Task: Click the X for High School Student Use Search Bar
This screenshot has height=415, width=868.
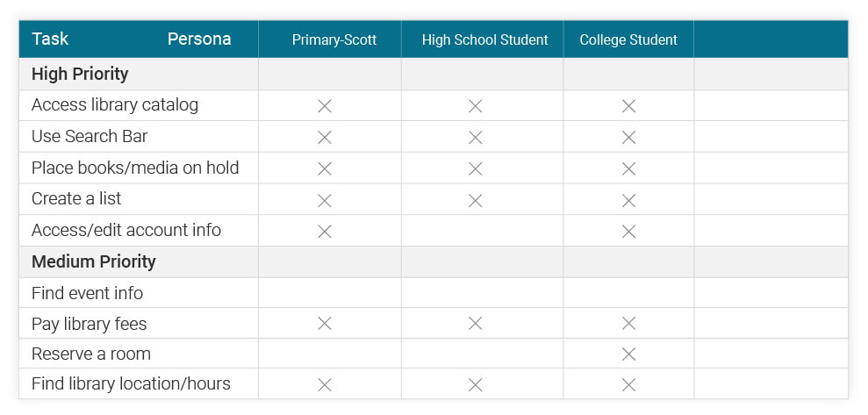Action: pyautogui.click(x=475, y=138)
